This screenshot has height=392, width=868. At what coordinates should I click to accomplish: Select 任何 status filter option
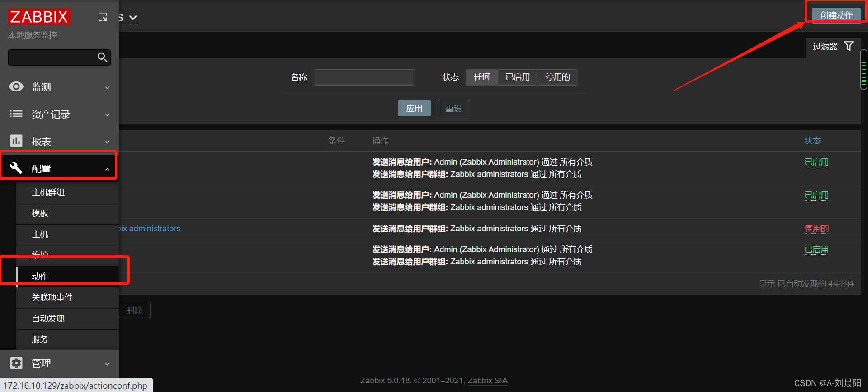[481, 77]
